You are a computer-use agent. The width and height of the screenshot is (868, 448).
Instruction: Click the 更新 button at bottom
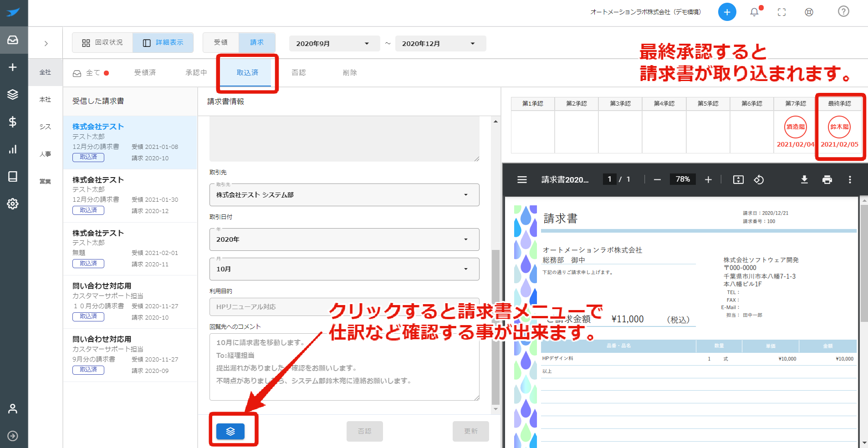(471, 431)
